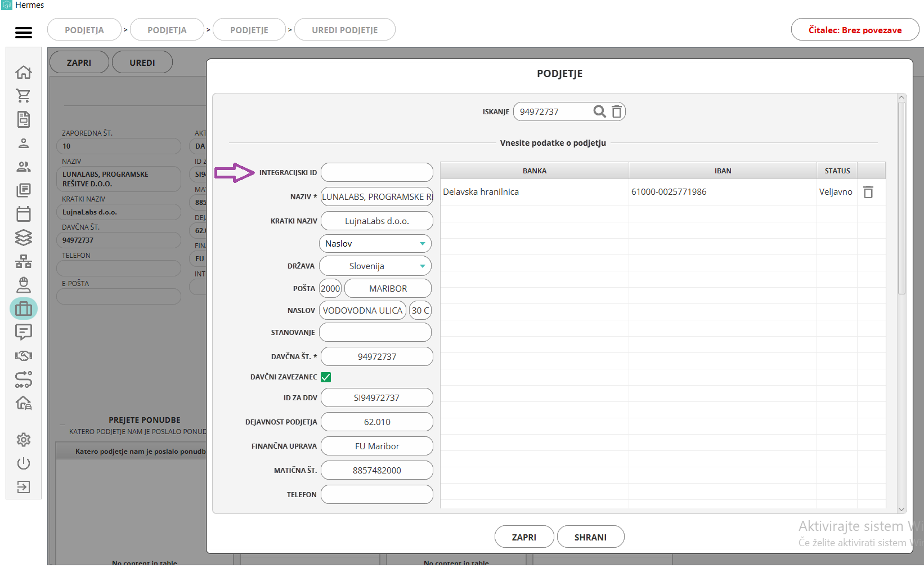Open the documents sidebar icon
Viewport: 924px width, 572px height.
tap(24, 119)
